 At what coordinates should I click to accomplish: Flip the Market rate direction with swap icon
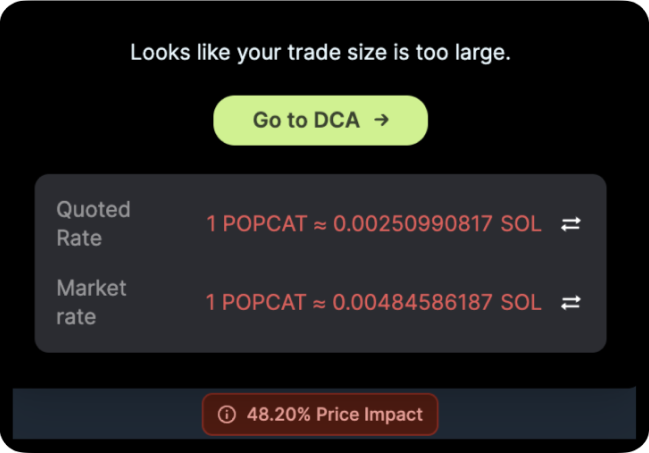[570, 302]
